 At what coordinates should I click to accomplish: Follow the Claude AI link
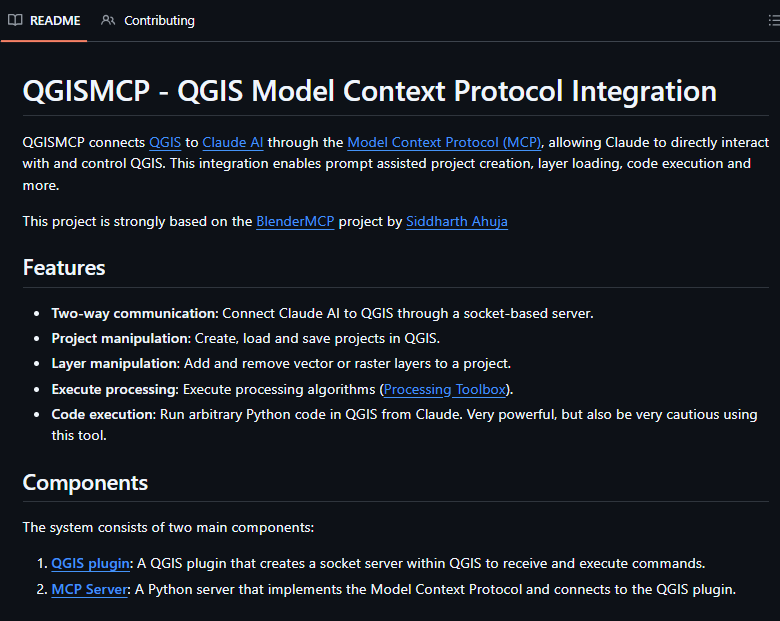(232, 142)
